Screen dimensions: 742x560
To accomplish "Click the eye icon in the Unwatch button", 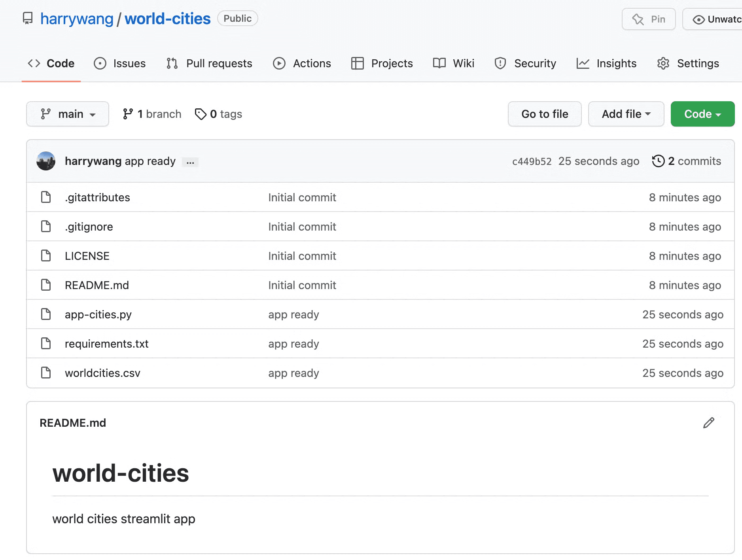I will [699, 19].
